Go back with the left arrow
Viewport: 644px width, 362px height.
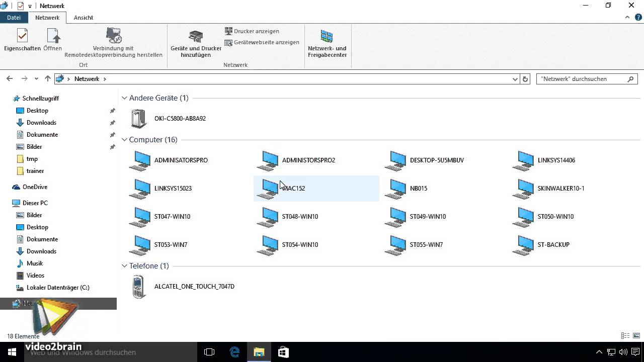pyautogui.click(x=10, y=79)
